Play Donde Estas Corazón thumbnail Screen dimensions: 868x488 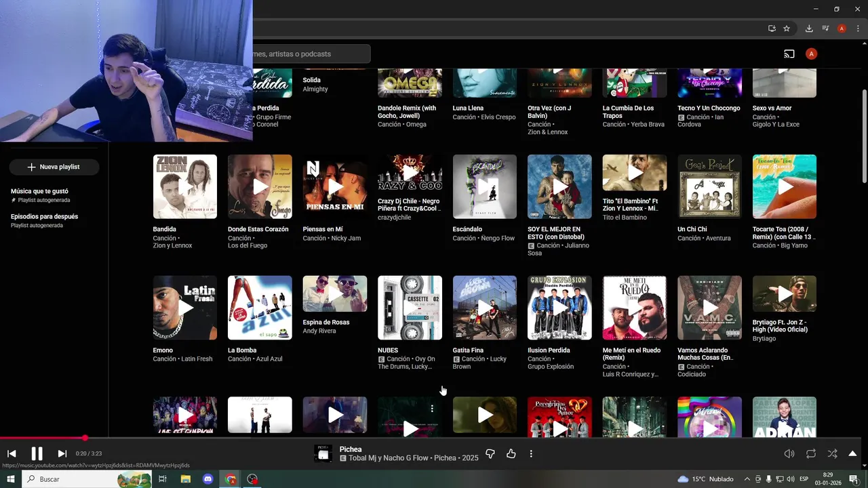[260, 186]
